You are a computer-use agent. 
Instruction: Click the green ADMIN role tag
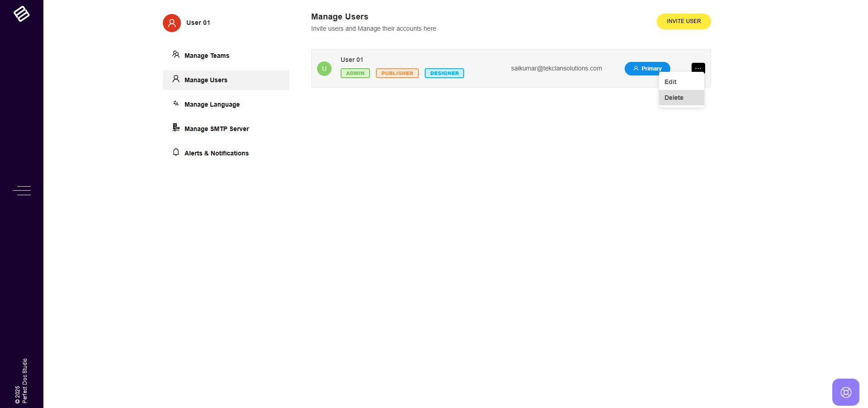[355, 73]
